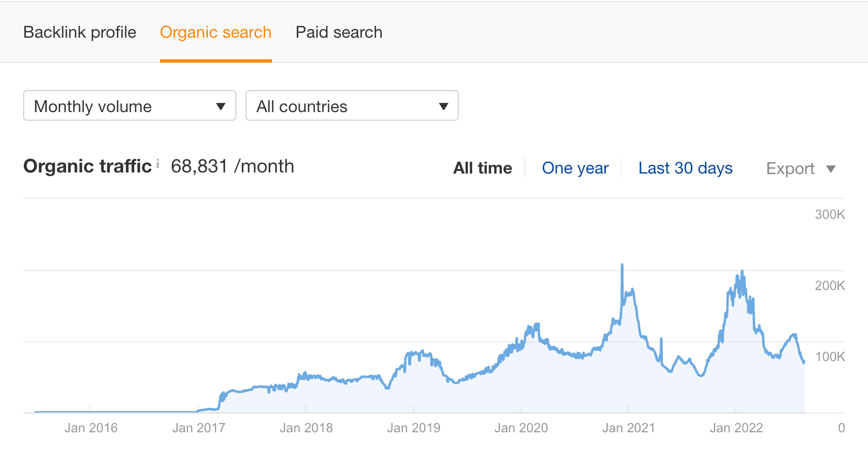The image size is (868, 456).
Task: Click the Organic traffic info icon
Action: (x=158, y=163)
